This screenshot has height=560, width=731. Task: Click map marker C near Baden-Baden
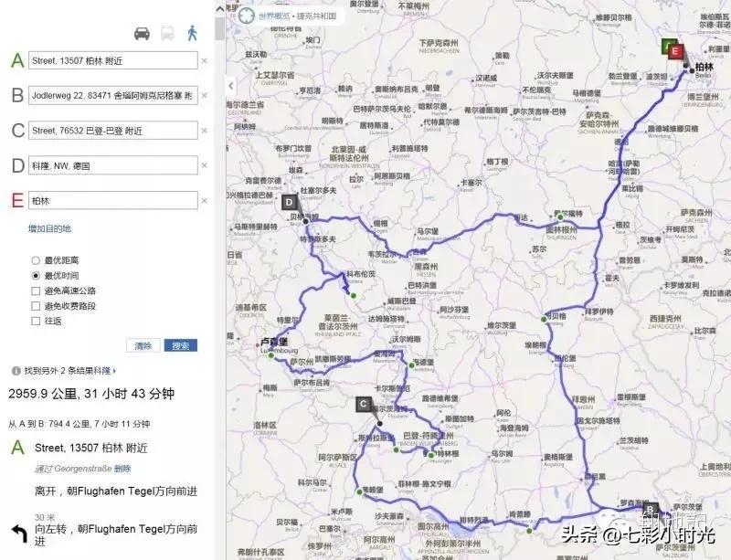364,405
